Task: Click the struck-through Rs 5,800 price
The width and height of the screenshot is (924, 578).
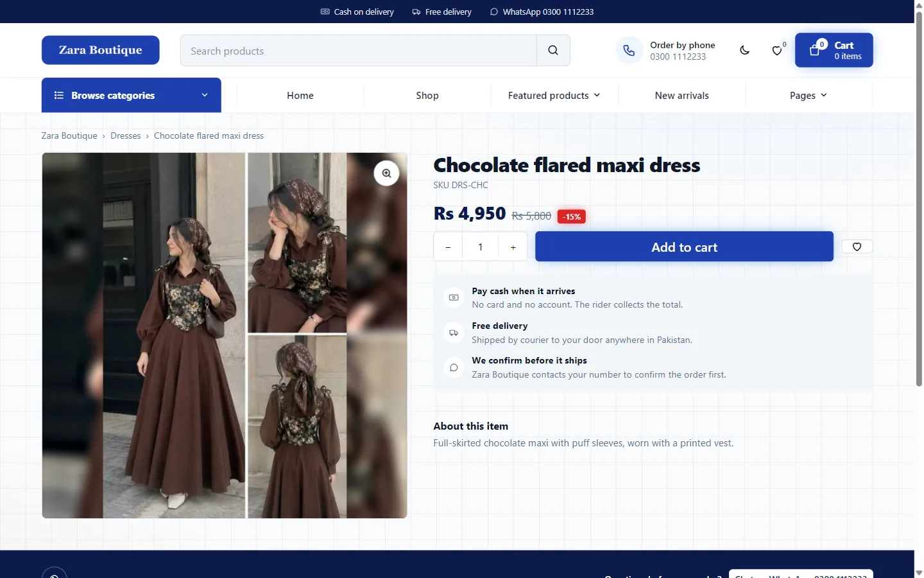Action: pyautogui.click(x=531, y=216)
